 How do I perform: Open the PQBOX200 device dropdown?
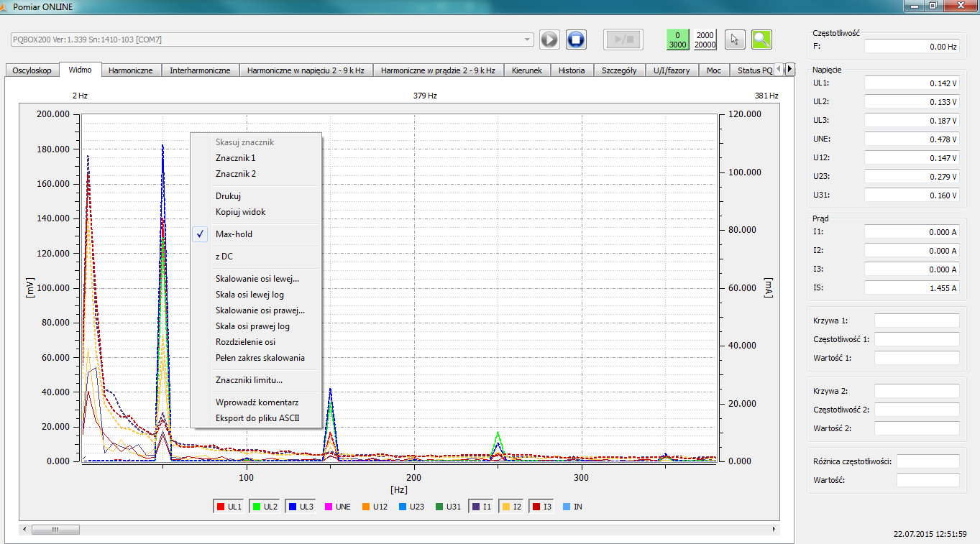point(272,40)
